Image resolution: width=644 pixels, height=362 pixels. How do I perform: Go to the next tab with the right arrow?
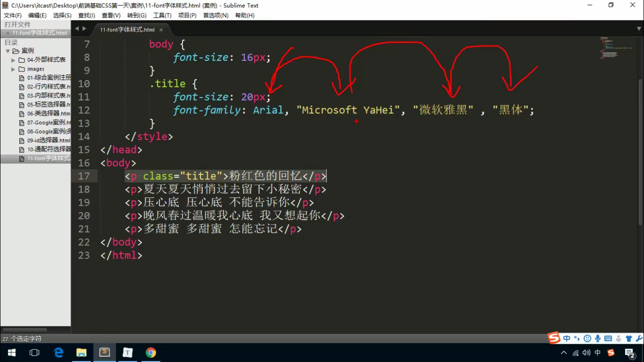(84, 29)
